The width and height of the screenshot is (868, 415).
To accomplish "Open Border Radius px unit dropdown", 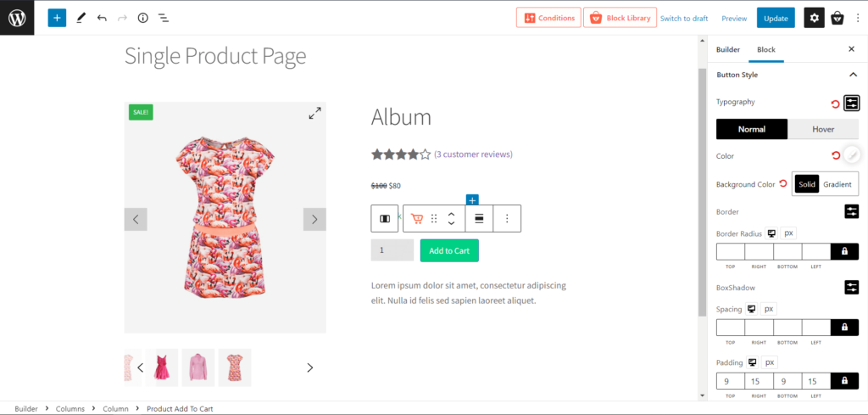I will point(788,233).
